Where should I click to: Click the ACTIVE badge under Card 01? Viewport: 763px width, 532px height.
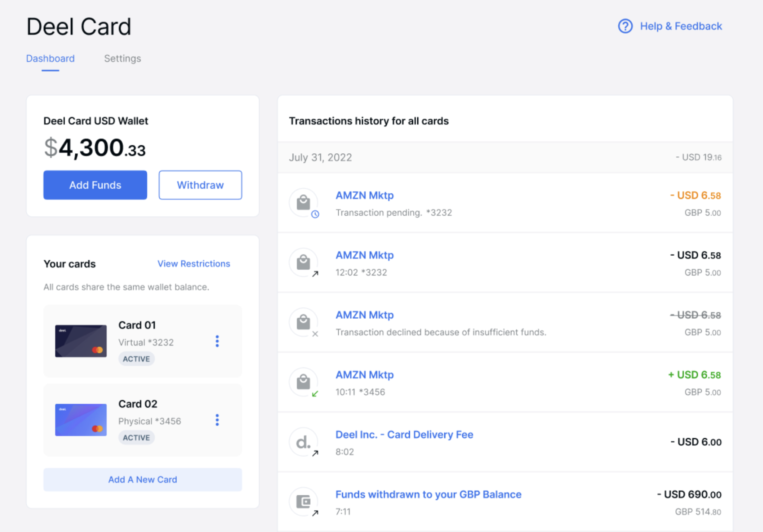coord(136,359)
